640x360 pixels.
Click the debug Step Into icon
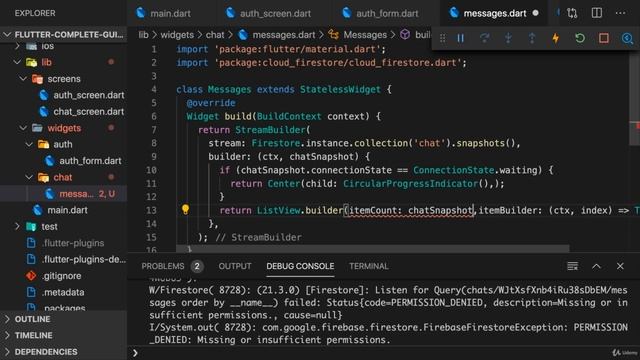click(508, 38)
